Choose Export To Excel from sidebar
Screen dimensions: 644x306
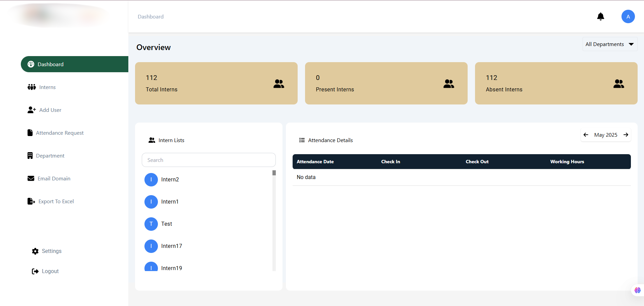[56, 201]
